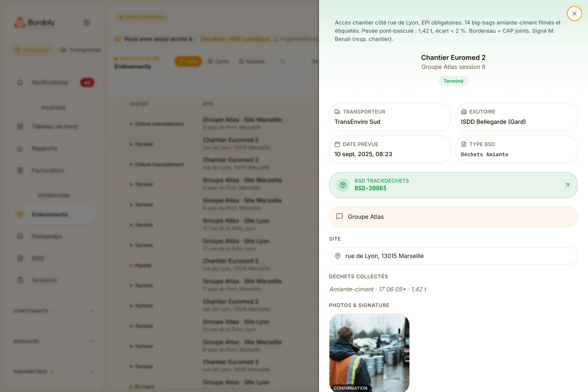Open the BSD Trackdéchets BSD-20003 link

[453, 185]
